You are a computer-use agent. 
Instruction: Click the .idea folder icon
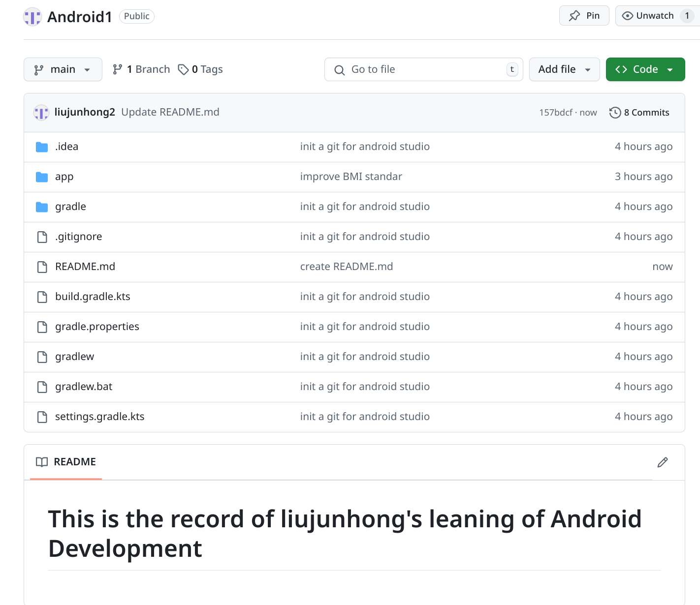pyautogui.click(x=42, y=147)
